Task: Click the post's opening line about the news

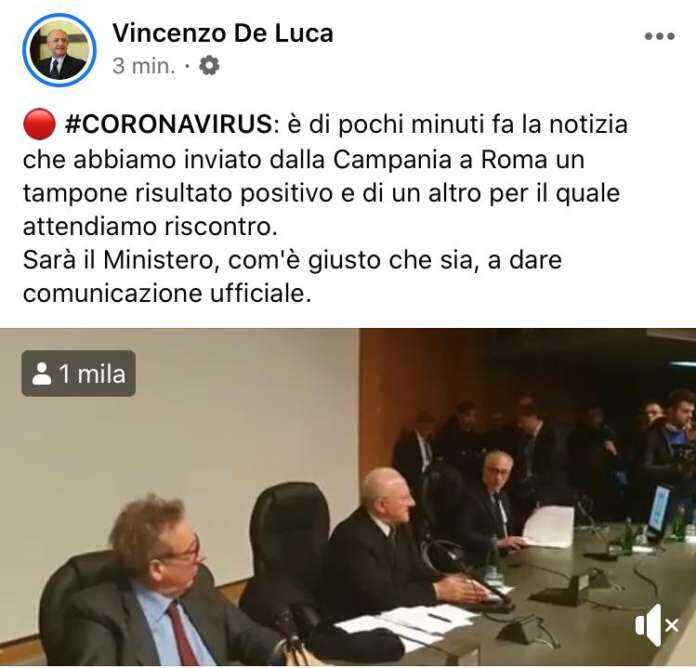Action: point(325,124)
